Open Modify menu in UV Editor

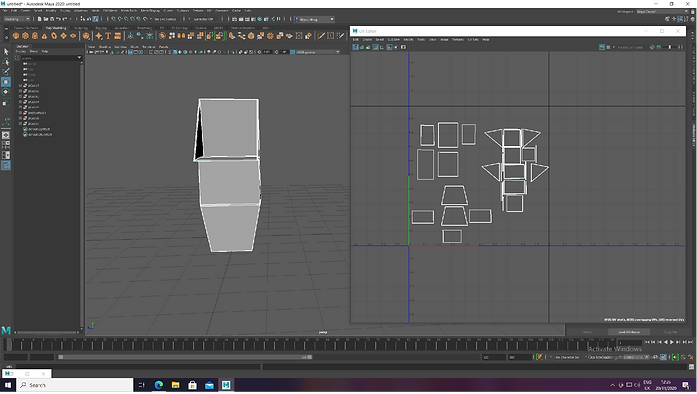pos(409,40)
